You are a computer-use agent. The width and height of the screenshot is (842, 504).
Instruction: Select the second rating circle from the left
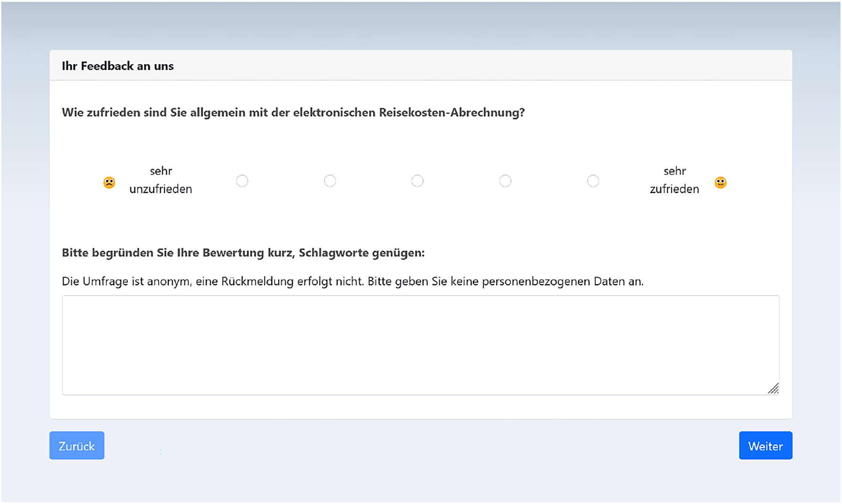tap(330, 181)
